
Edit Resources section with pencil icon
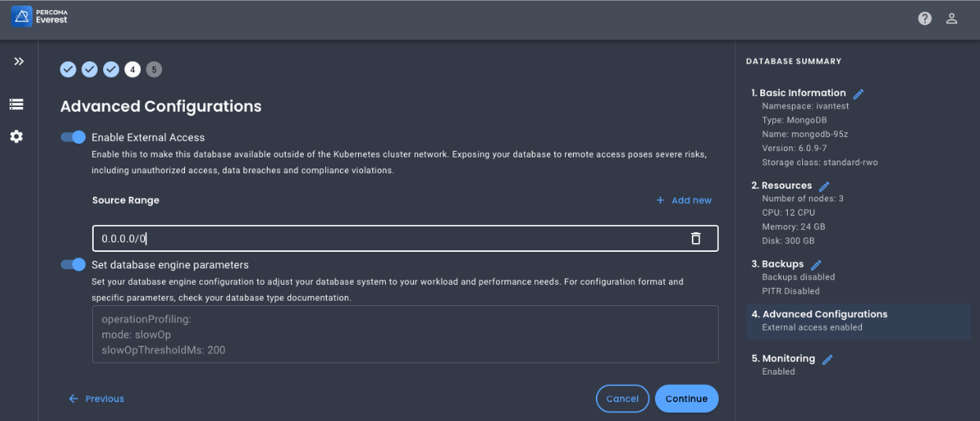click(824, 186)
